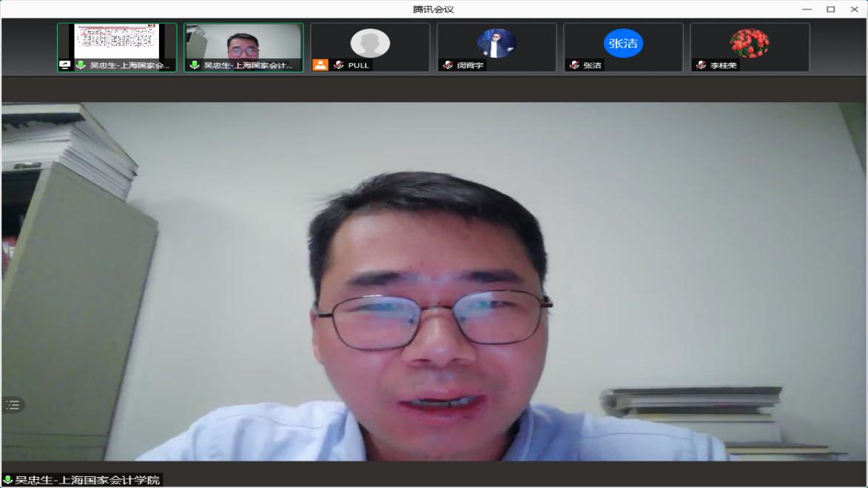This screenshot has height=488, width=868.
Task: Select PULL's gray avatar tile
Action: (370, 43)
